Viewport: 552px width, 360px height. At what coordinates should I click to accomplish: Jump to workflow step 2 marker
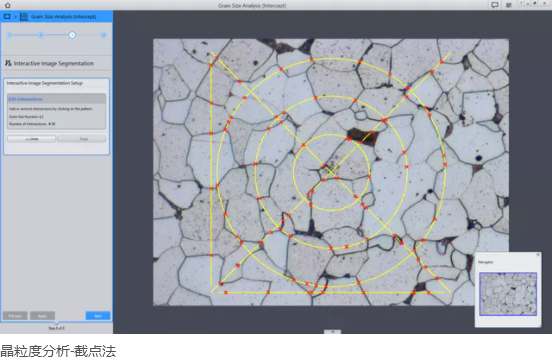[x=41, y=35]
